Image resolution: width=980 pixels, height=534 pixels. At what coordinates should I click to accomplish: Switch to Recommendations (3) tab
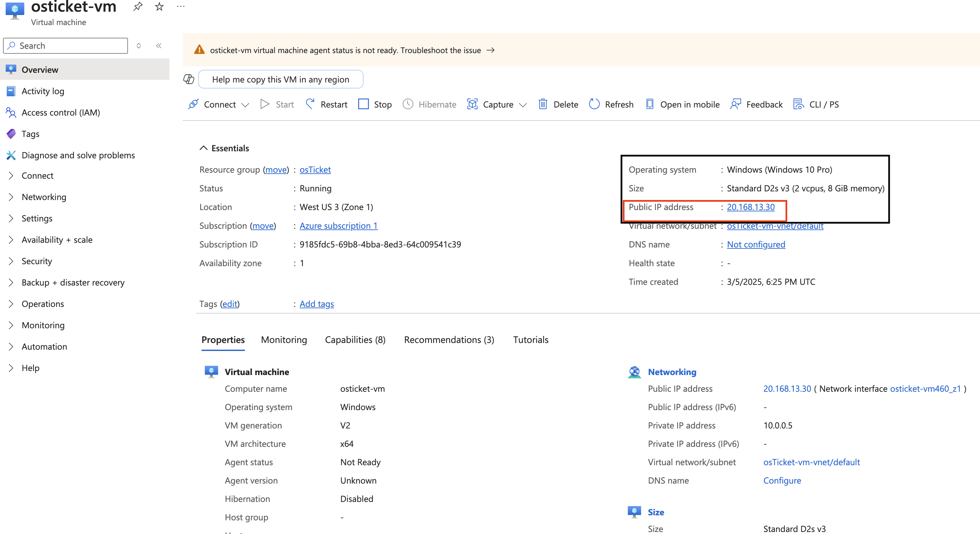[x=449, y=339]
